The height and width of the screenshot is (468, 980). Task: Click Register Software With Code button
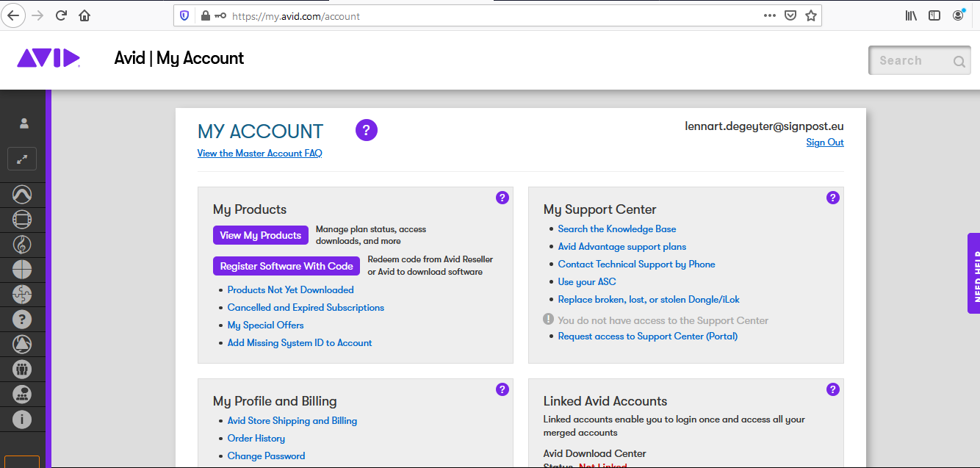[x=287, y=266]
